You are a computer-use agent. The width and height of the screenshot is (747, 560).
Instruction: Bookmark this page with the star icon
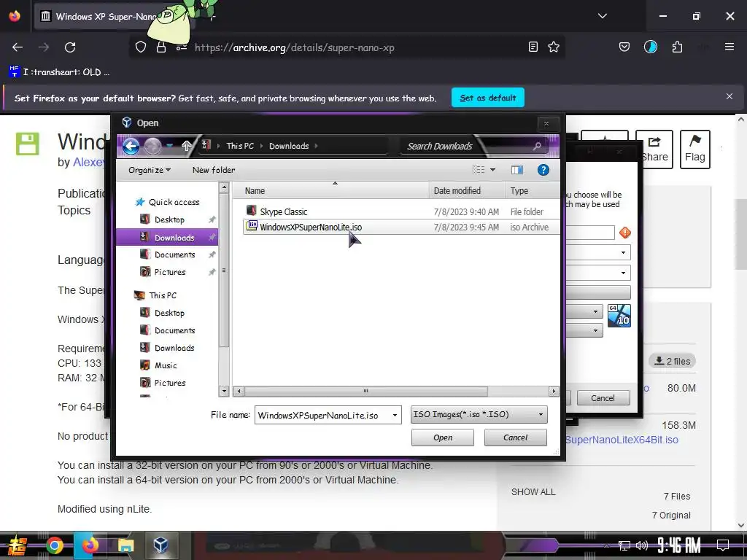pos(554,47)
